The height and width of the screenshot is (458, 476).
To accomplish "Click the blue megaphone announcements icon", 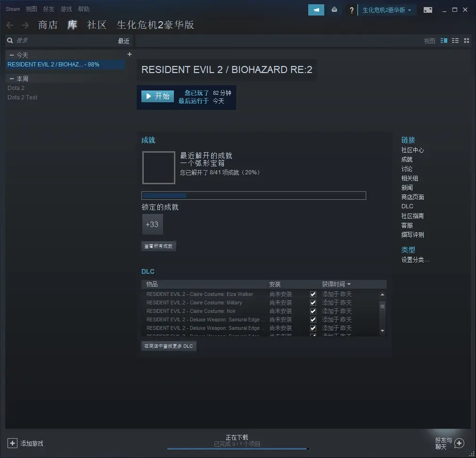I will (x=316, y=10).
